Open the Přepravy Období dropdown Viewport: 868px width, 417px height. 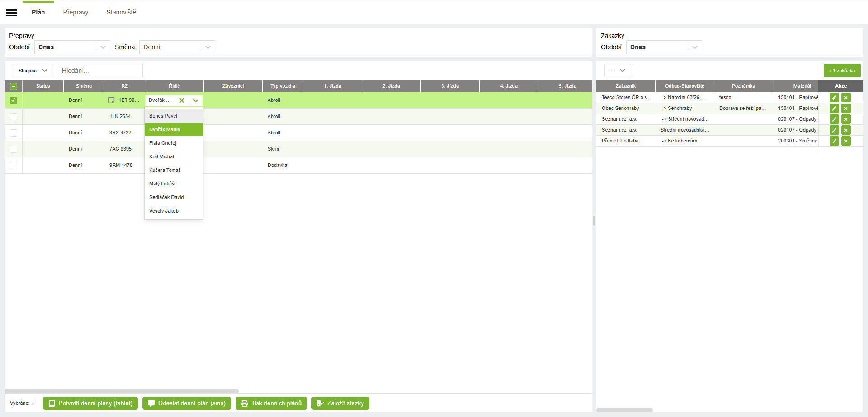72,47
